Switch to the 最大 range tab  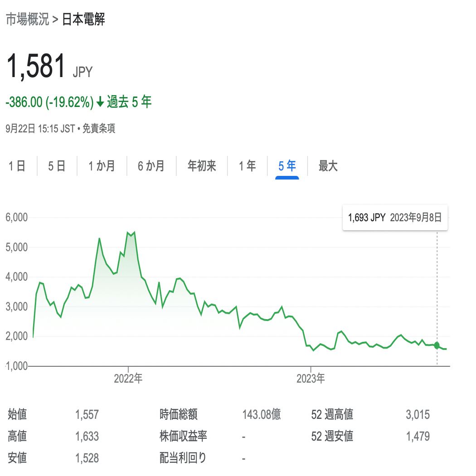pos(328,166)
